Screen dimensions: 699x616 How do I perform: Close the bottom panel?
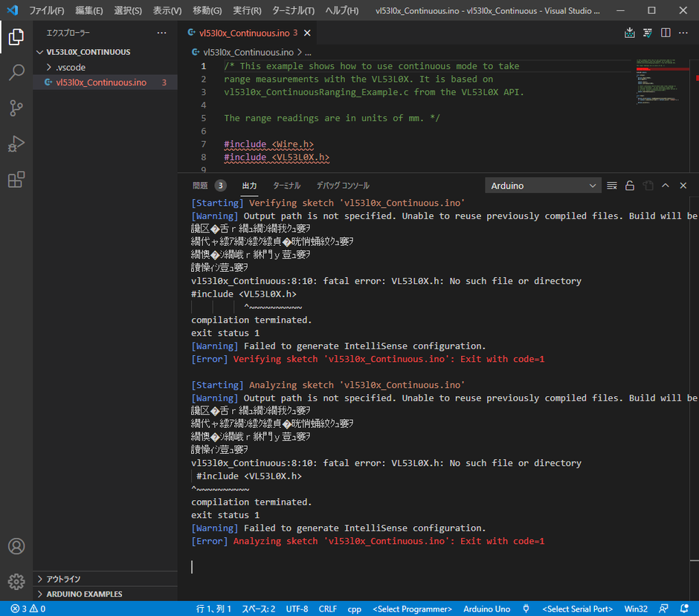[x=683, y=186]
